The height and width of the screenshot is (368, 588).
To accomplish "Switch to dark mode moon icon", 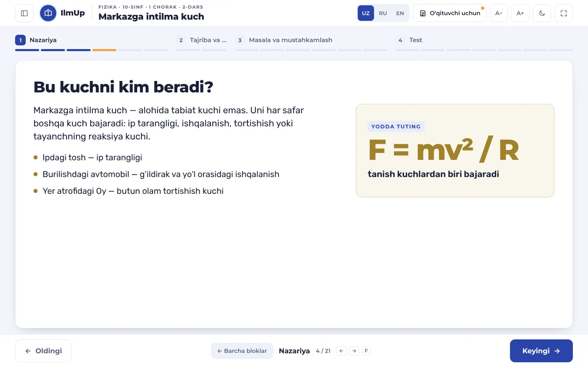I will [542, 13].
